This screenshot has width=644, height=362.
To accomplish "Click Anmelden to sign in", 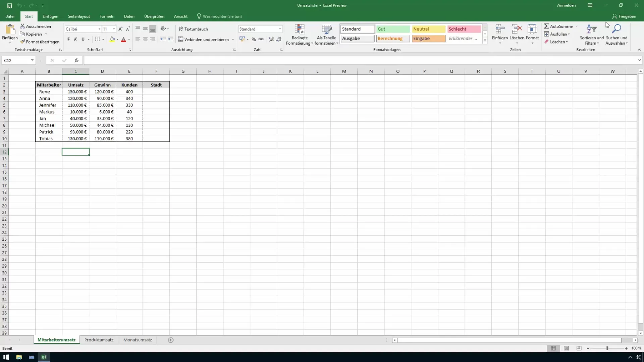I will (x=566, y=5).
